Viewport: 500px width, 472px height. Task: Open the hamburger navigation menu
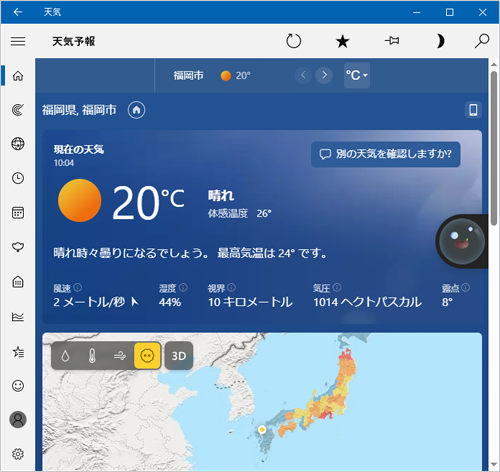coord(18,41)
